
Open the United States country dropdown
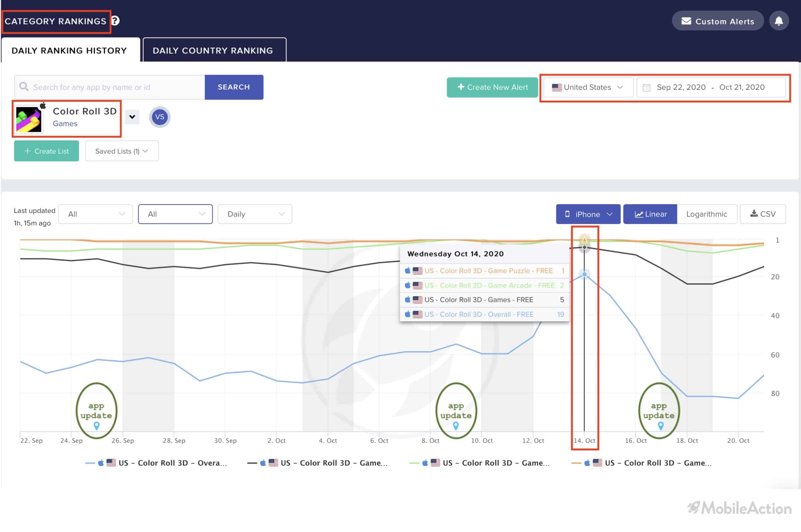click(588, 87)
